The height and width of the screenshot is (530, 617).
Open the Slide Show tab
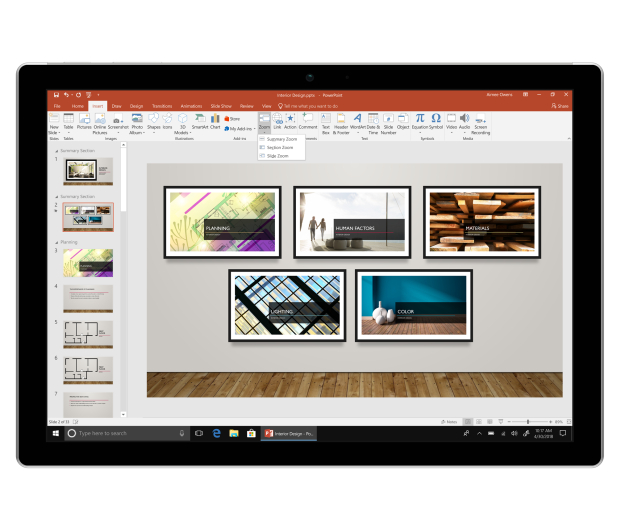[x=221, y=106]
